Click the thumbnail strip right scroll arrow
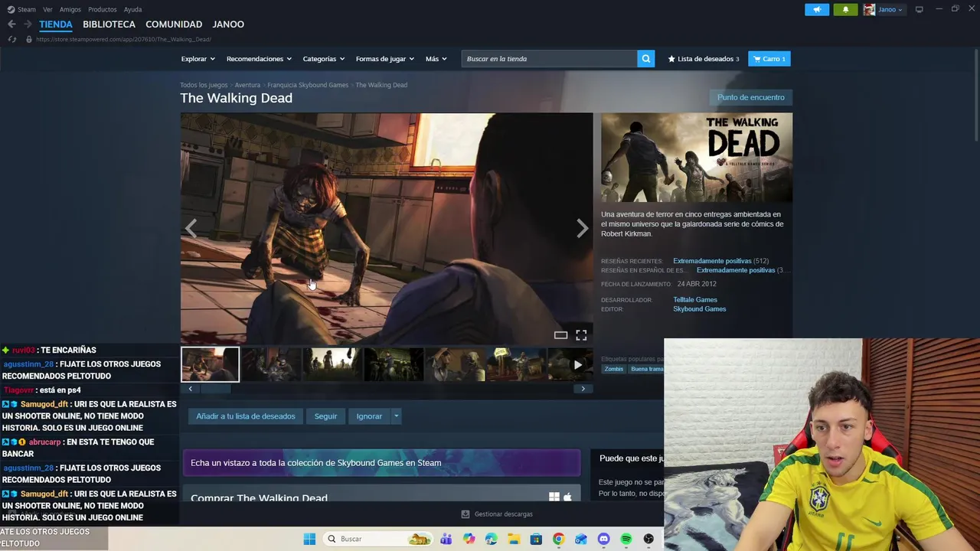This screenshot has width=980, height=551. point(583,389)
